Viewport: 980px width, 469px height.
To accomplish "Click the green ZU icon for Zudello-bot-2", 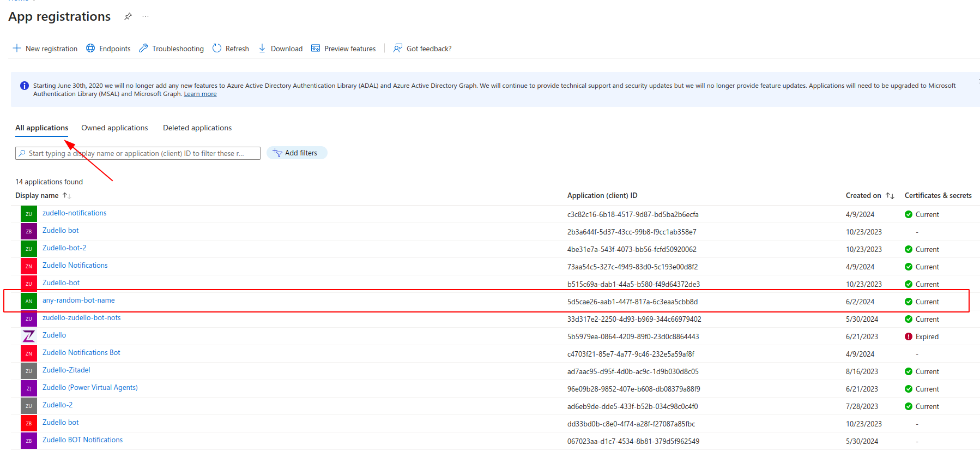I will click(29, 249).
